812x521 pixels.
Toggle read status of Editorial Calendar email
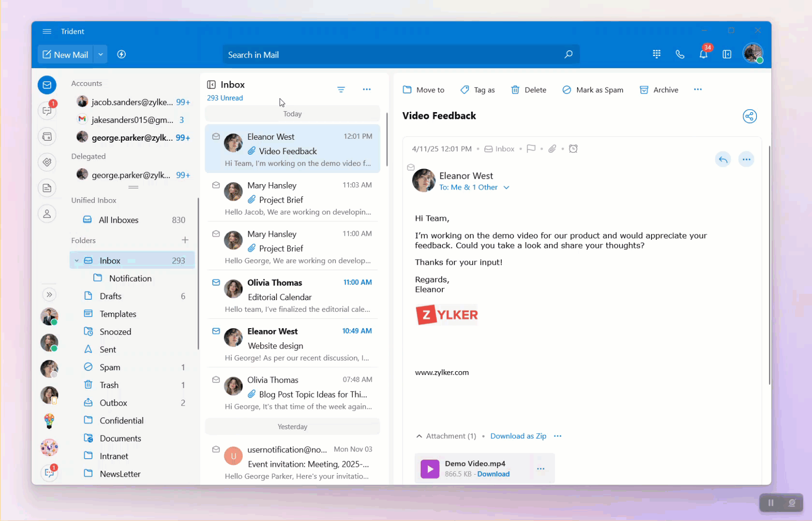tap(216, 283)
